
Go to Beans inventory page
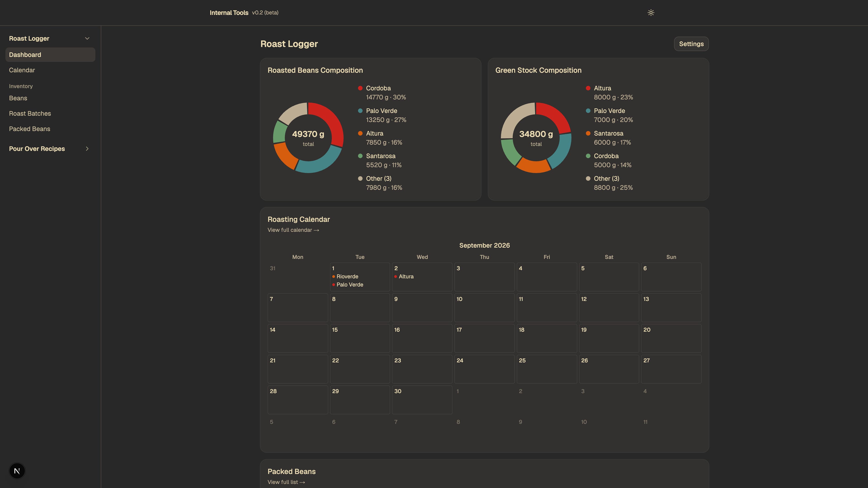tap(50, 98)
